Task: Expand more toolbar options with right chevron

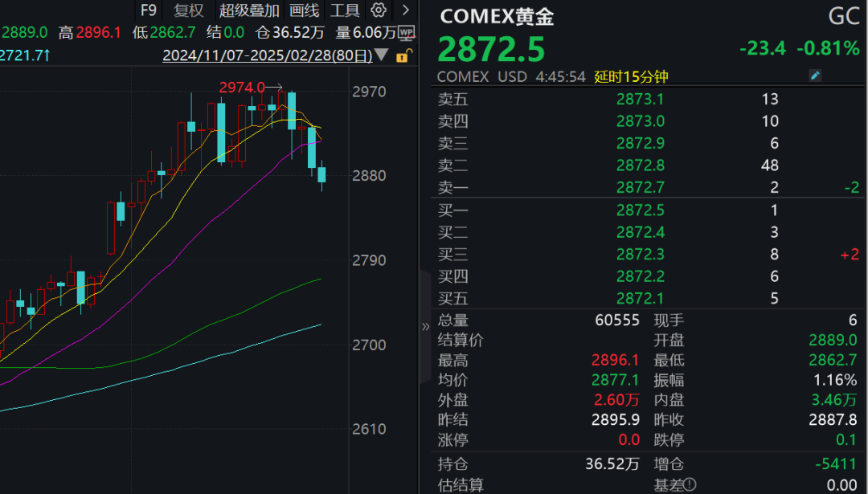Action: (406, 10)
